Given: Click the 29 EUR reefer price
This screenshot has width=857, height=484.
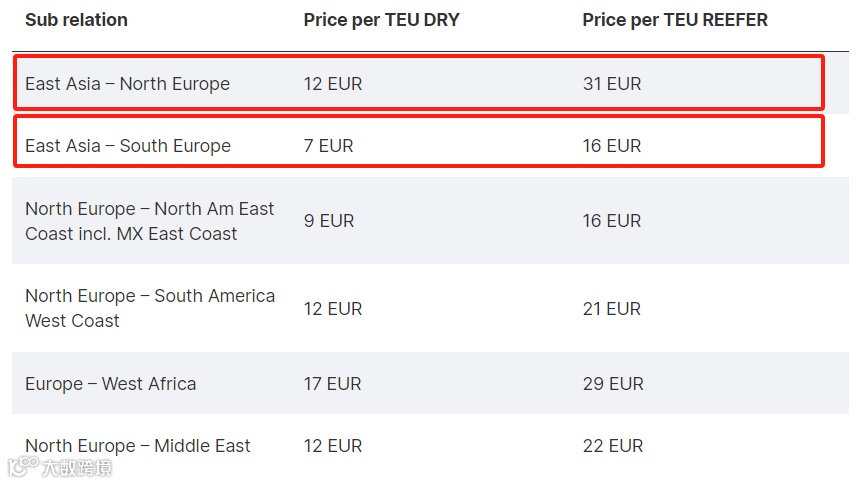Looking at the screenshot, I should [613, 383].
